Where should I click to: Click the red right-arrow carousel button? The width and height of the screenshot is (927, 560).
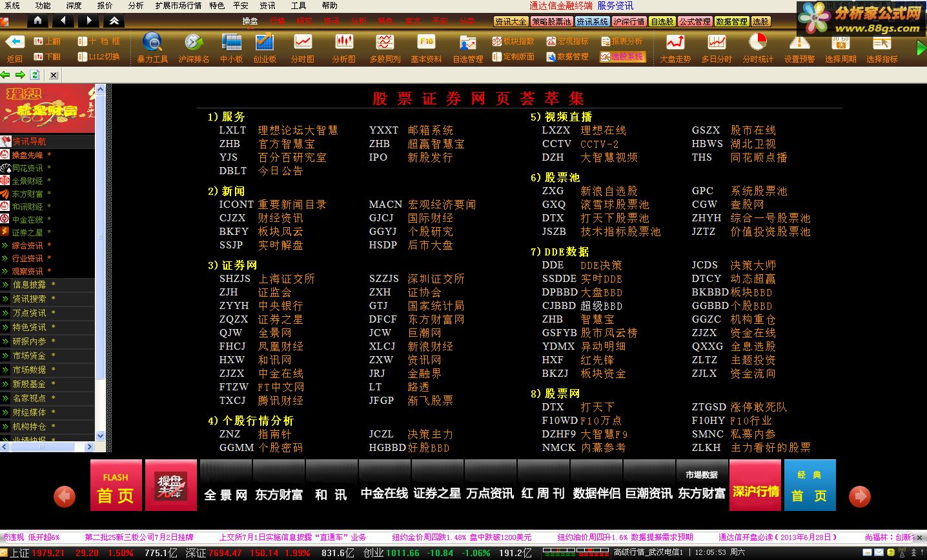(x=859, y=495)
